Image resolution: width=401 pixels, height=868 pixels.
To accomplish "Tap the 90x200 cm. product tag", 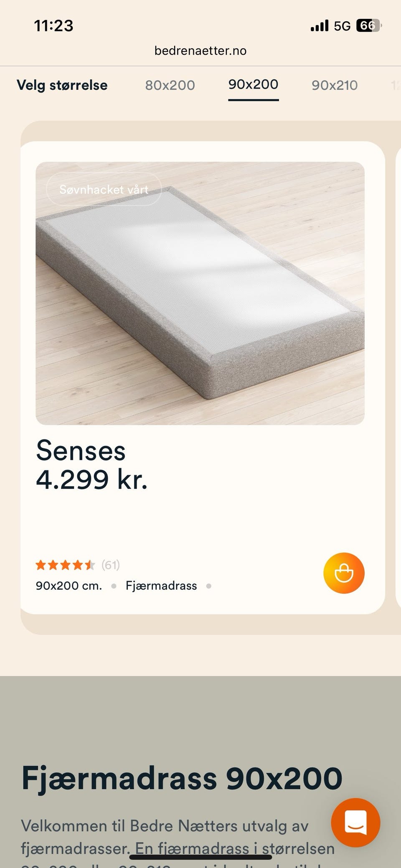I will pos(69,586).
